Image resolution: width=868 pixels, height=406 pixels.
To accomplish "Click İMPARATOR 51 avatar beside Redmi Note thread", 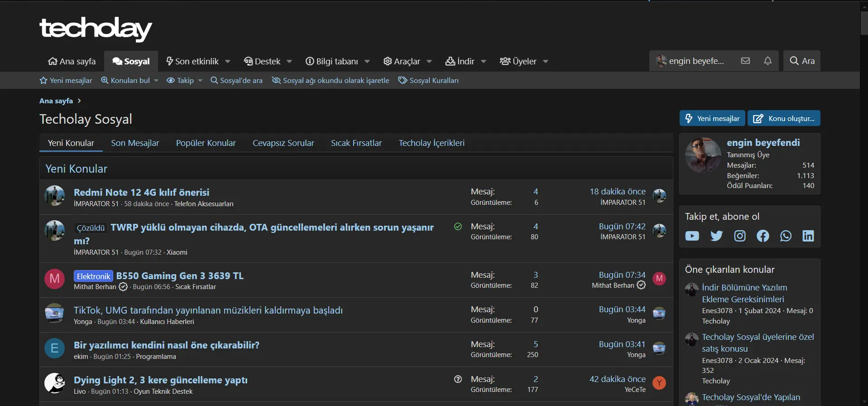I will coord(54,195).
